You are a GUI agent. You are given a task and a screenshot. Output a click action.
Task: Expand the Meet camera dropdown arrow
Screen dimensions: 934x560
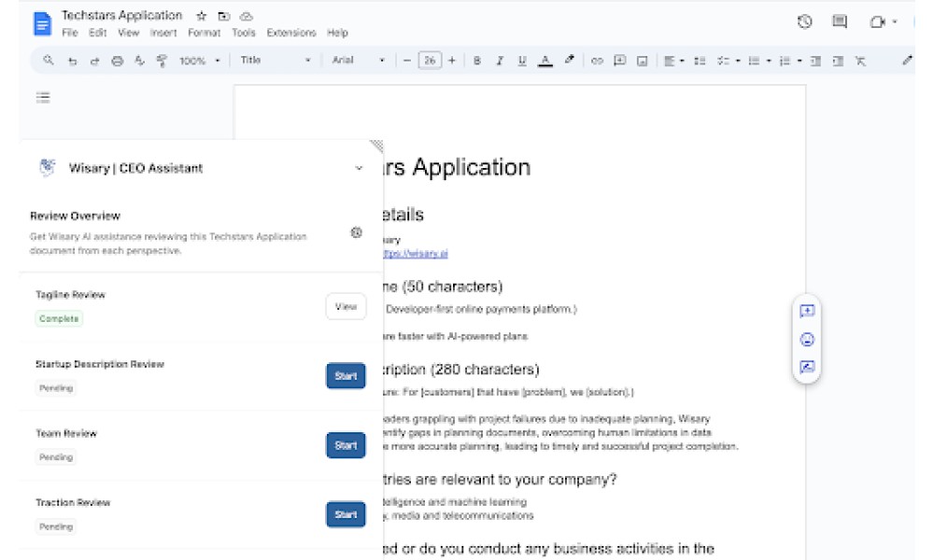(x=895, y=22)
